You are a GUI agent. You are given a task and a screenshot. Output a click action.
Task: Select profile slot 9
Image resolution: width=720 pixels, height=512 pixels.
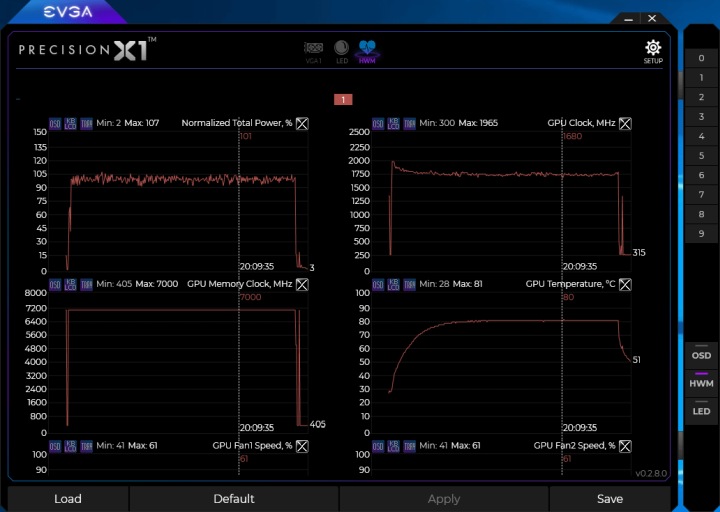(x=701, y=234)
